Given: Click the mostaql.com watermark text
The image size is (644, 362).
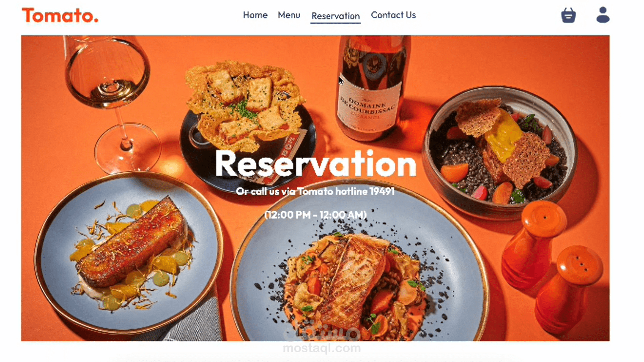Looking at the screenshot, I should (x=322, y=348).
